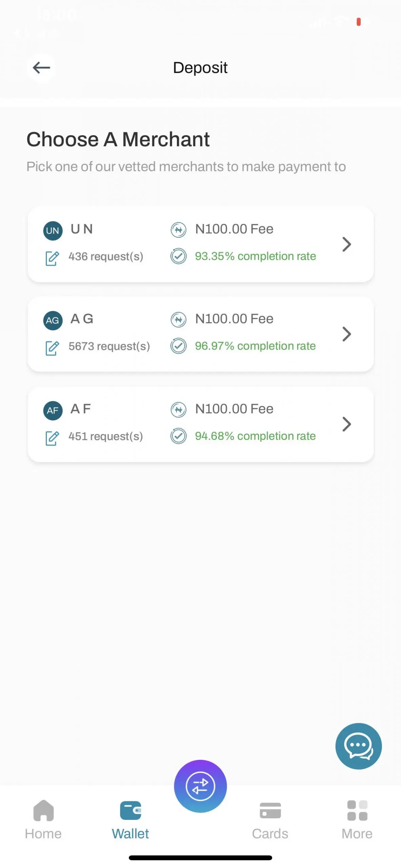Open the More tab
This screenshot has width=401, height=868.
pyautogui.click(x=357, y=820)
